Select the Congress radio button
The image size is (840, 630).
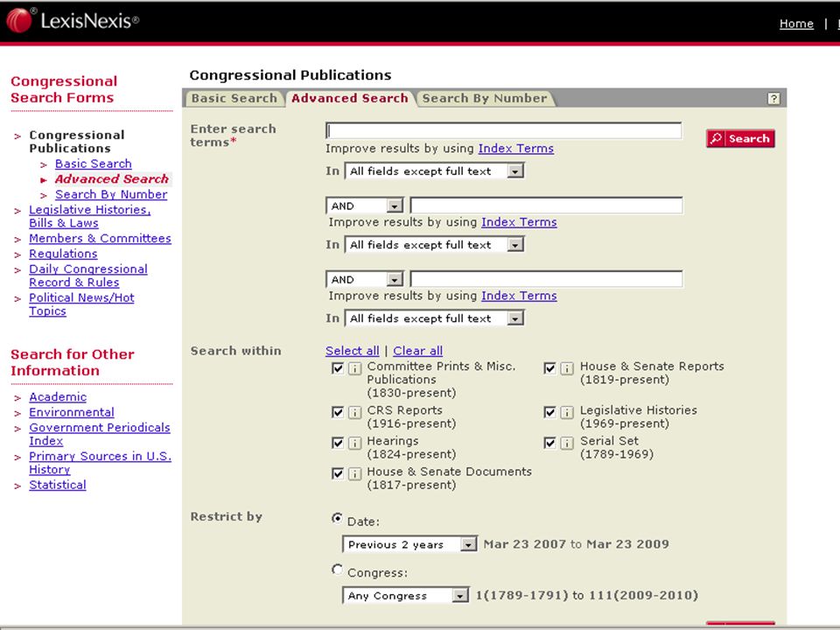[x=337, y=570]
